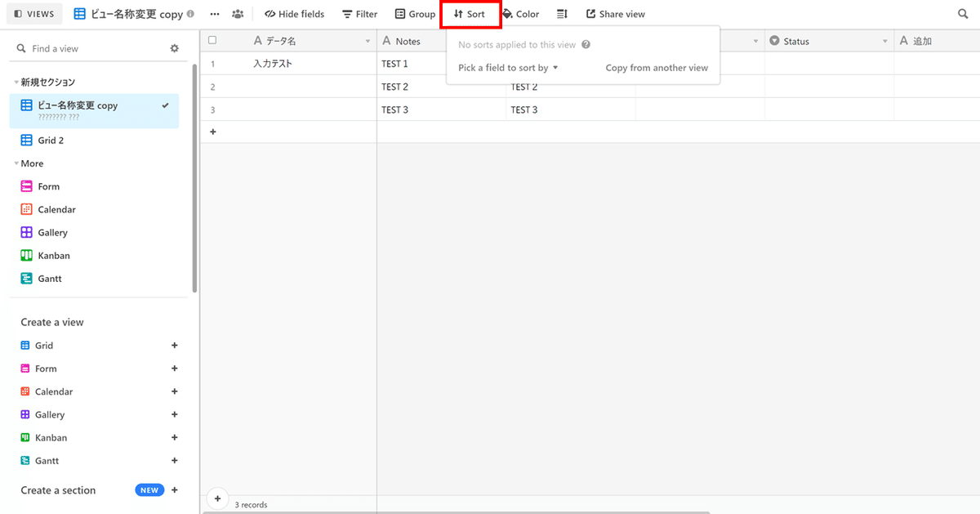
Task: Click the sort help question icon
Action: (x=586, y=45)
